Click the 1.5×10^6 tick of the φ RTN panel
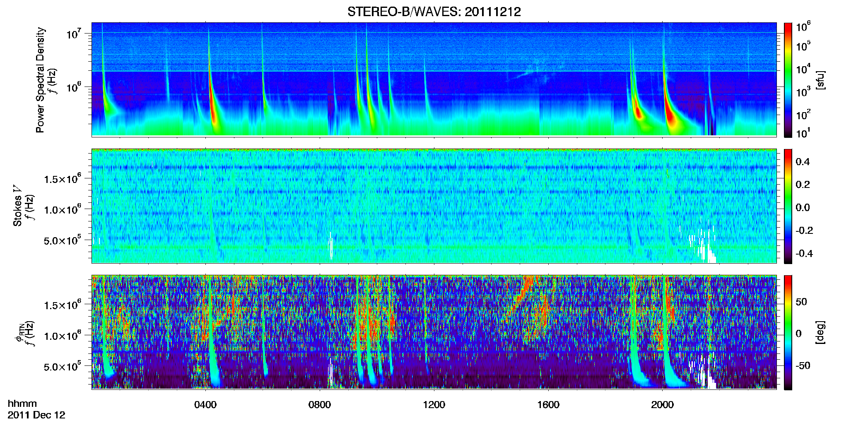 tap(63, 305)
